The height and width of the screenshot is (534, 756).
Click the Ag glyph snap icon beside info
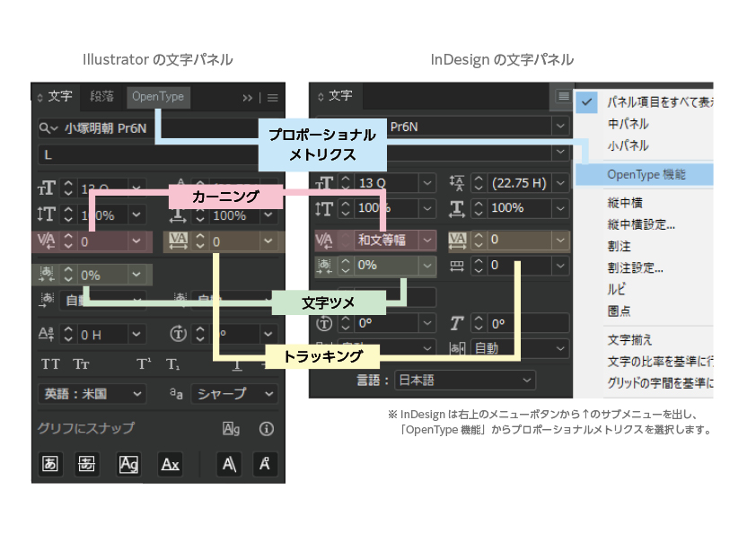231,428
